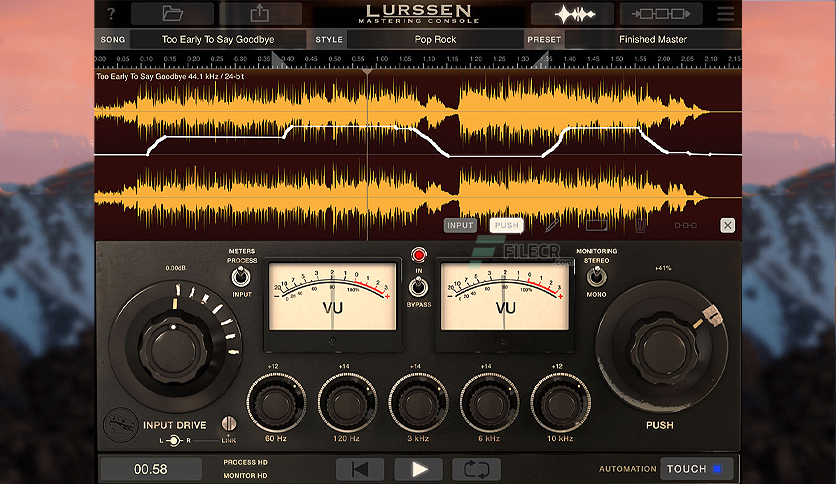This screenshot has height=484, width=836.
Task: Click the playhead marker on the timeline
Action: pos(367,71)
